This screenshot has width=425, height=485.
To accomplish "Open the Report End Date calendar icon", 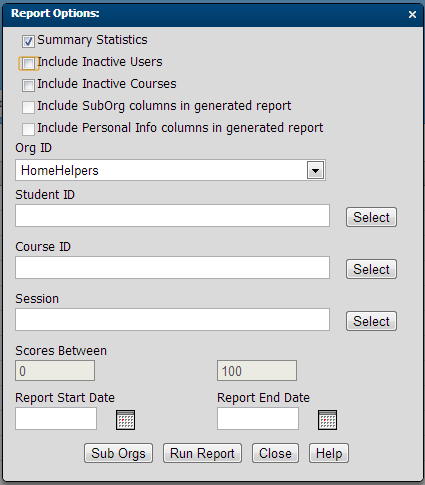I will coord(327,420).
